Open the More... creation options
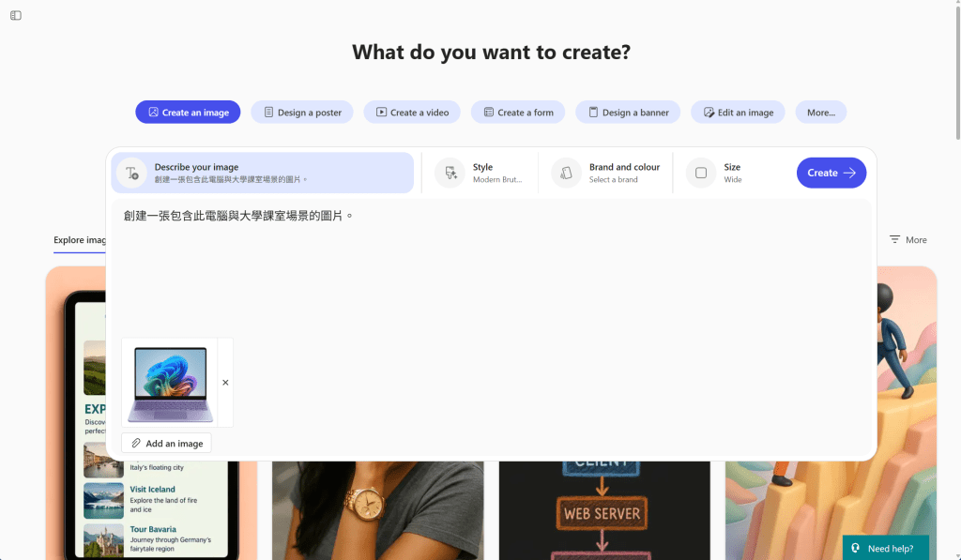 point(820,113)
